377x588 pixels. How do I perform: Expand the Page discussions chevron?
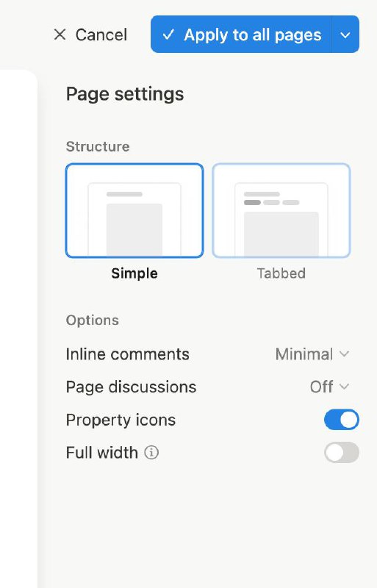[344, 387]
